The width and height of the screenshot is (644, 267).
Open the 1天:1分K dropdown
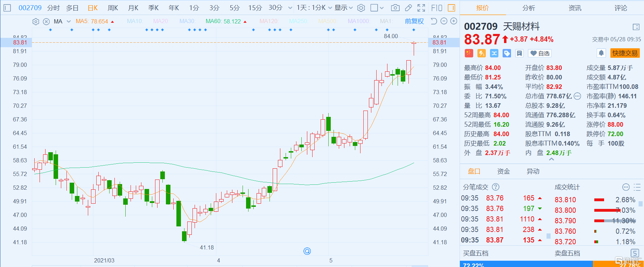click(314, 8)
